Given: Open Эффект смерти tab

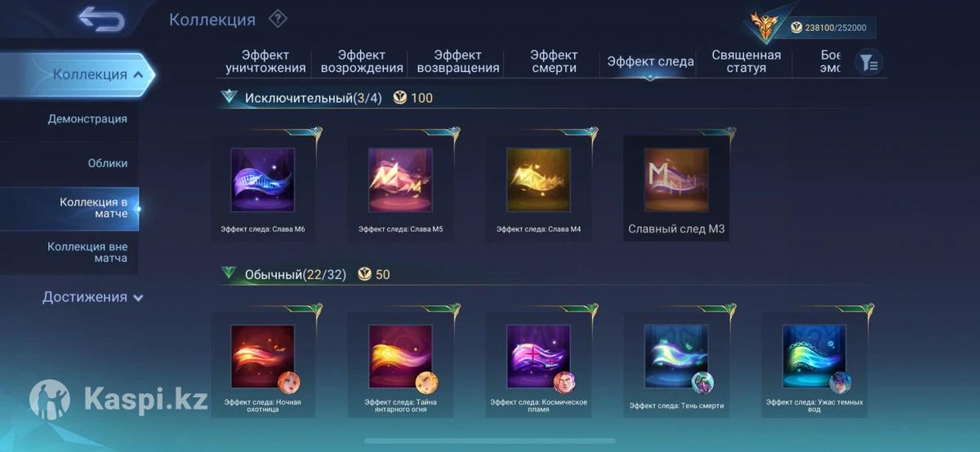Looking at the screenshot, I should pyautogui.click(x=554, y=62).
